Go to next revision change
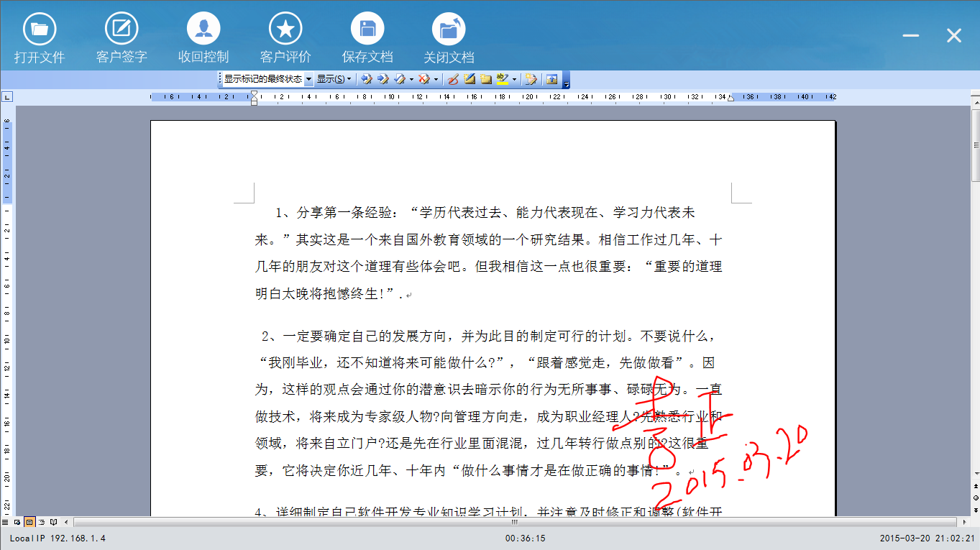 pos(383,79)
